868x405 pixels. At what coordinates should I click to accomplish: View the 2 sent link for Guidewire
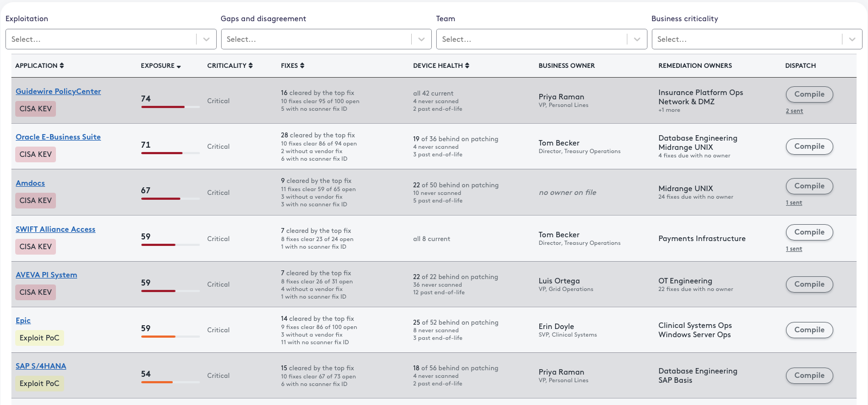(794, 111)
